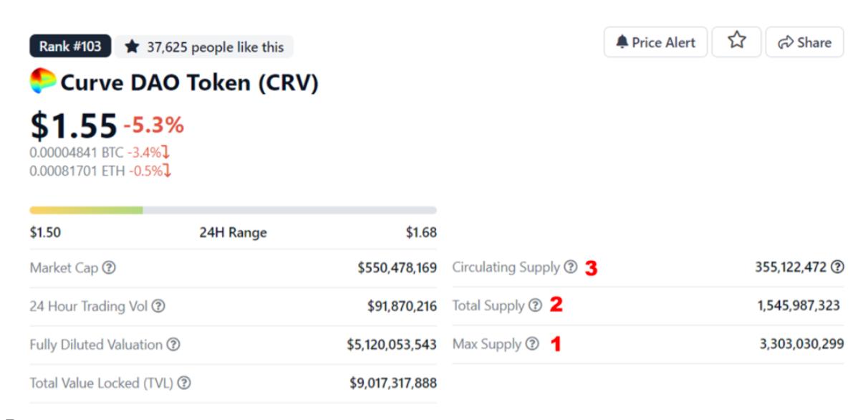This screenshot has width=868, height=420.
Task: Click the 37,625 people like this badge
Action: [x=204, y=47]
